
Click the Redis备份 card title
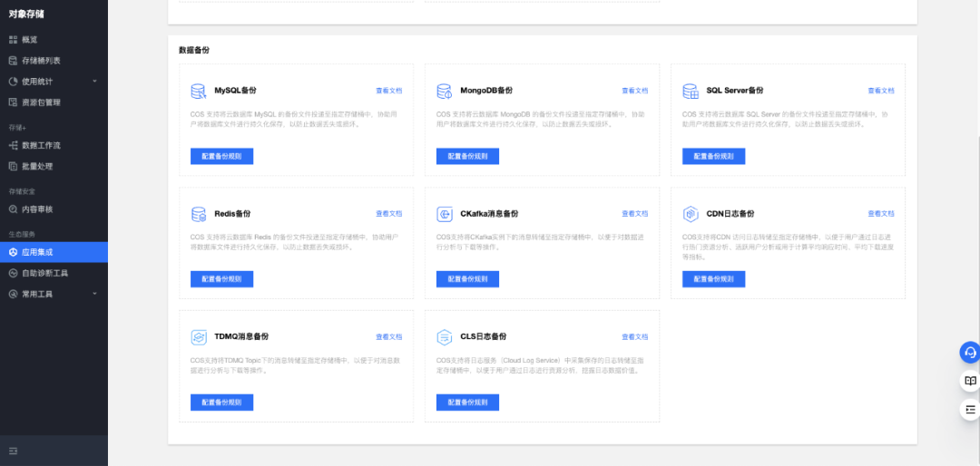tap(232, 214)
